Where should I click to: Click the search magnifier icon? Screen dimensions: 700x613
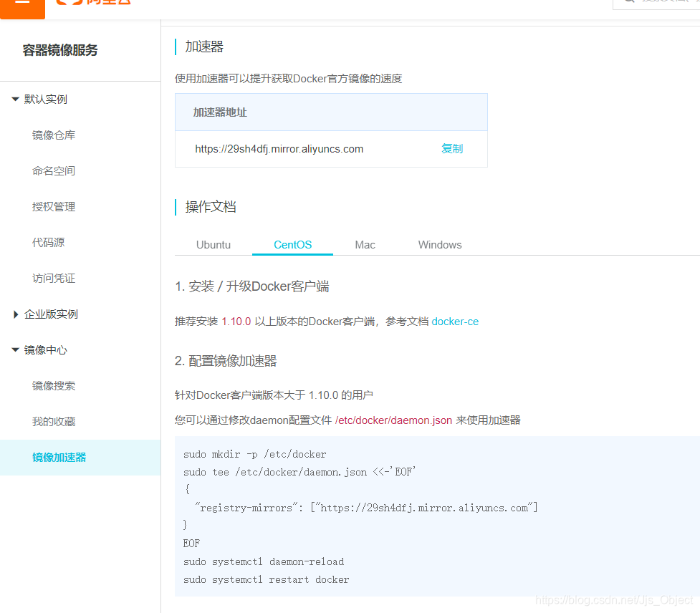628,3
